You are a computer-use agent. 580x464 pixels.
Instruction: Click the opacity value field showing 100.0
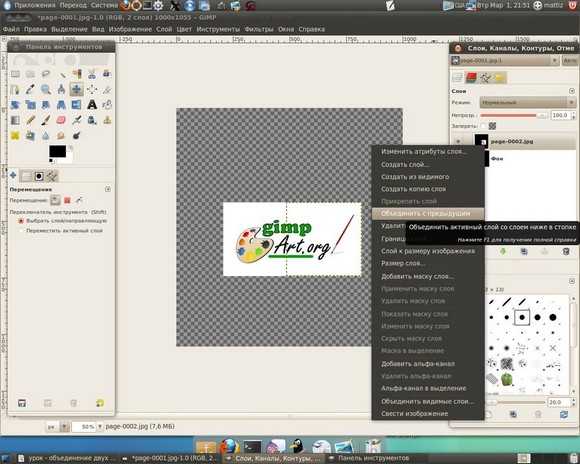(x=560, y=115)
